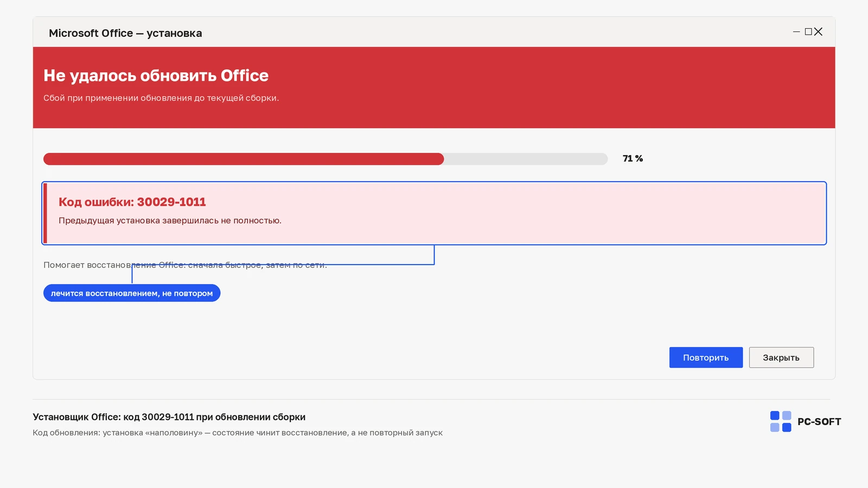The image size is (868, 488).
Task: Maximize the Office installer window
Action: [808, 32]
